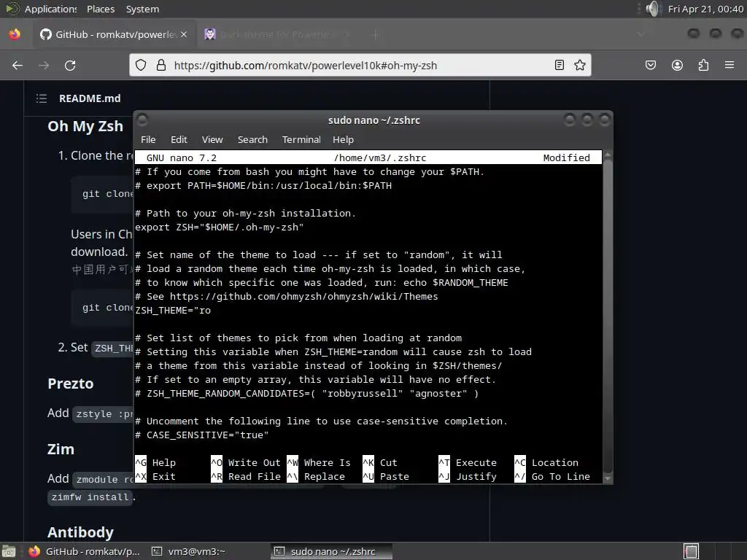Open the Applications menu
Viewport: 747px width, 560px height.
(50, 9)
